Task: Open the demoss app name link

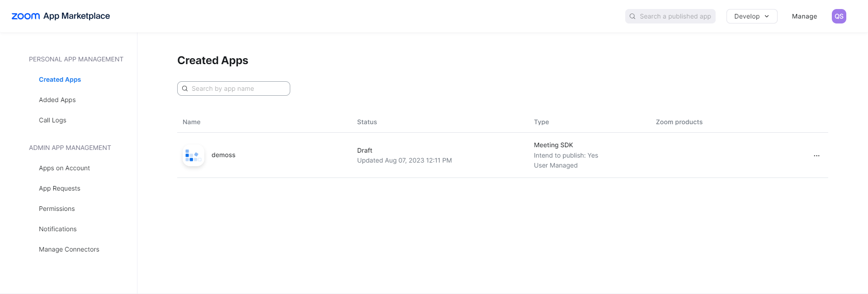Action: point(223,155)
